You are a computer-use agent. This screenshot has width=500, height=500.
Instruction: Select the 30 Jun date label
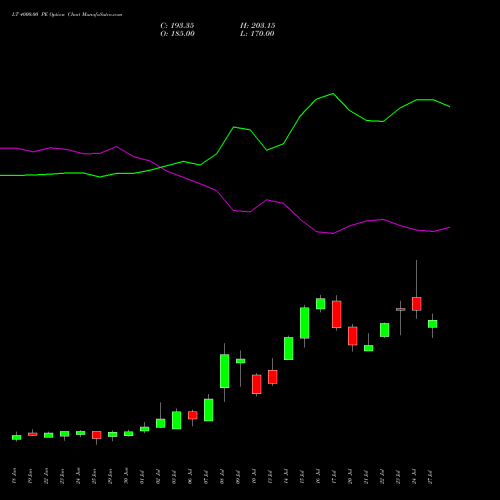[x=126, y=476]
